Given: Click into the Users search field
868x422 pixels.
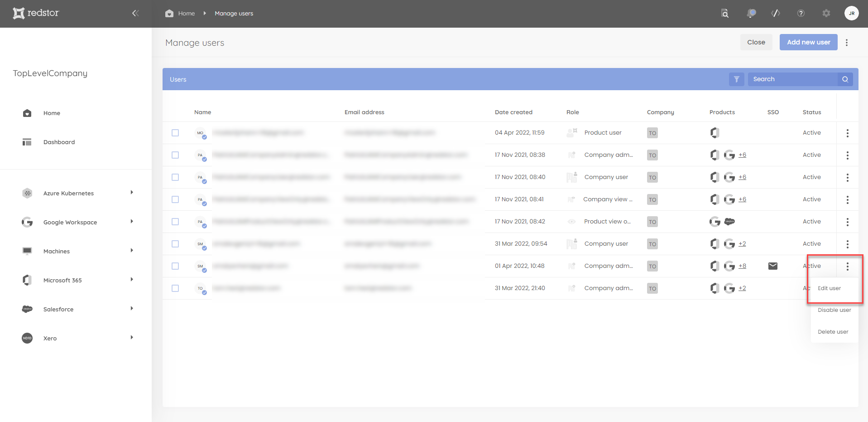Looking at the screenshot, I should coord(792,79).
